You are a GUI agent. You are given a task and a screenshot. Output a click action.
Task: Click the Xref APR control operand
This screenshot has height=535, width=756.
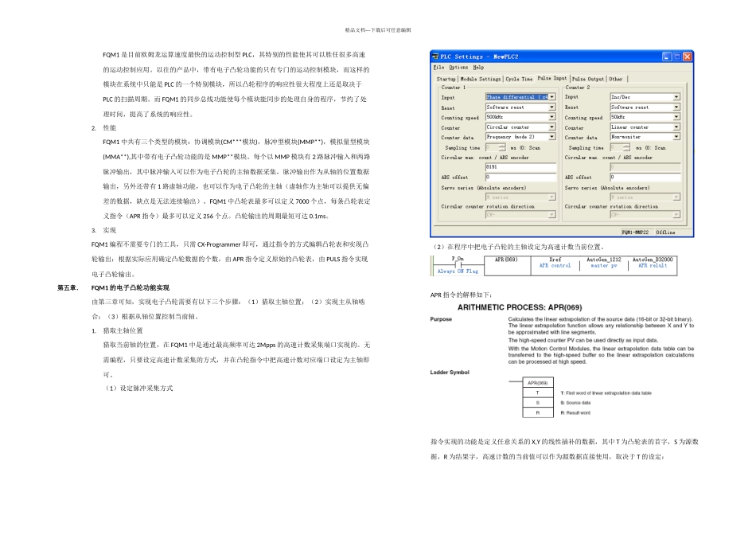click(555, 263)
